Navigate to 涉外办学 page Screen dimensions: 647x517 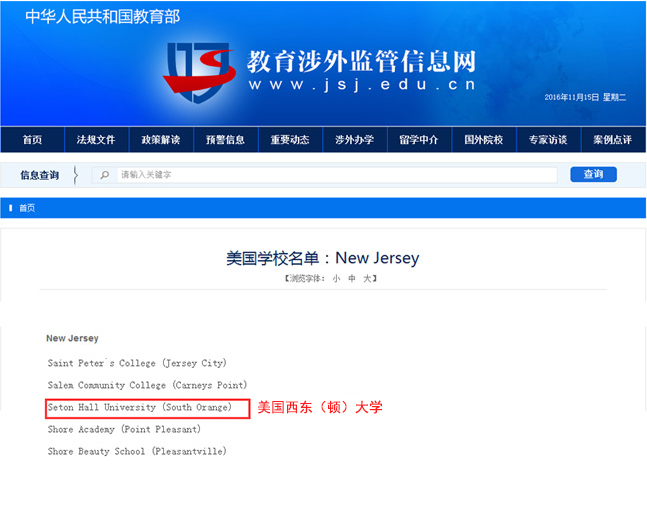click(x=354, y=140)
